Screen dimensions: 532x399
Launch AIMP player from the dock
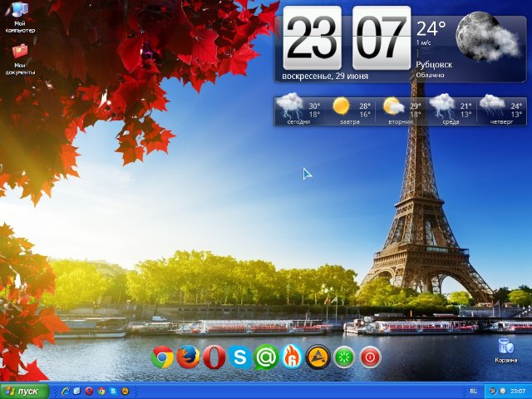(318, 357)
